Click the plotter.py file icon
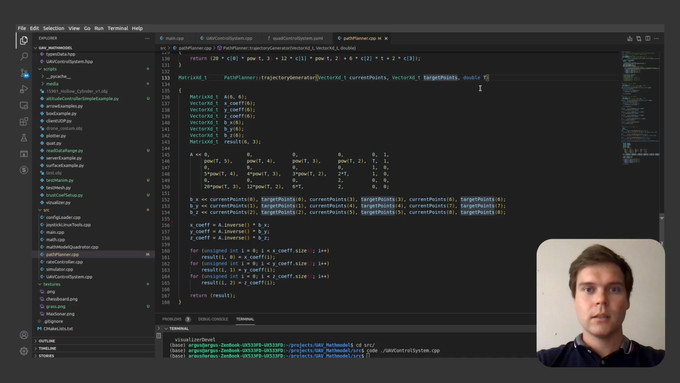Image resolution: width=680 pixels, height=383 pixels. tap(42, 136)
